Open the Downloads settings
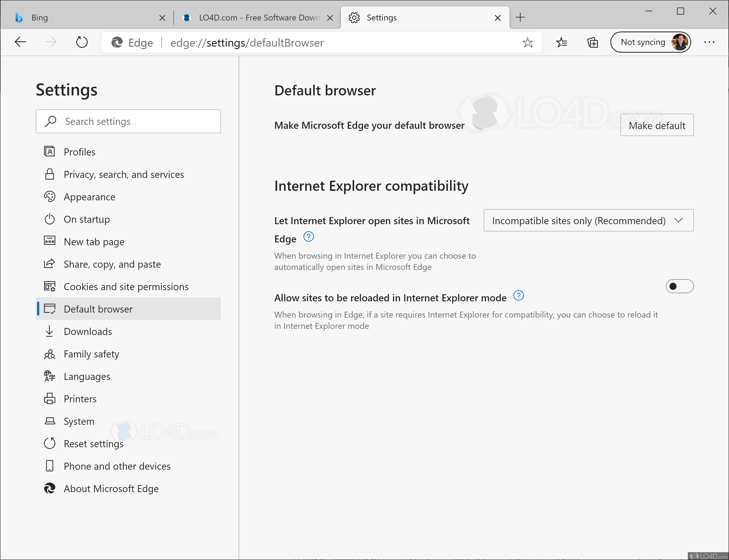This screenshot has height=560, width=729. [88, 331]
